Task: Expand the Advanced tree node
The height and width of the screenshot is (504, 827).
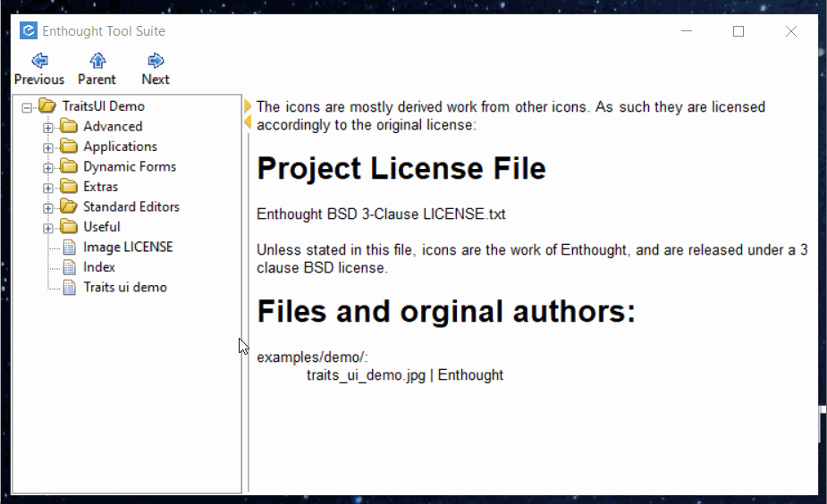Action: (48, 128)
